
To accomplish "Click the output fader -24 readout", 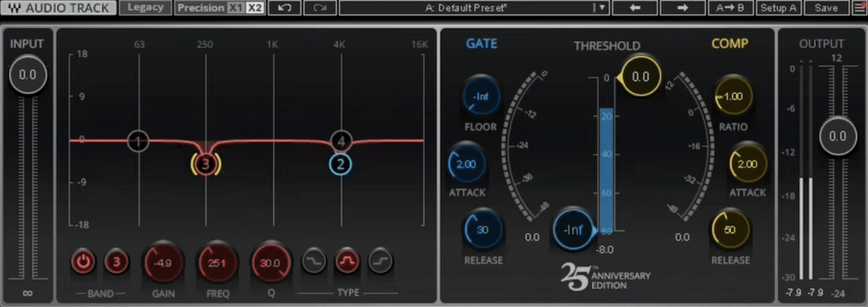I will (837, 293).
